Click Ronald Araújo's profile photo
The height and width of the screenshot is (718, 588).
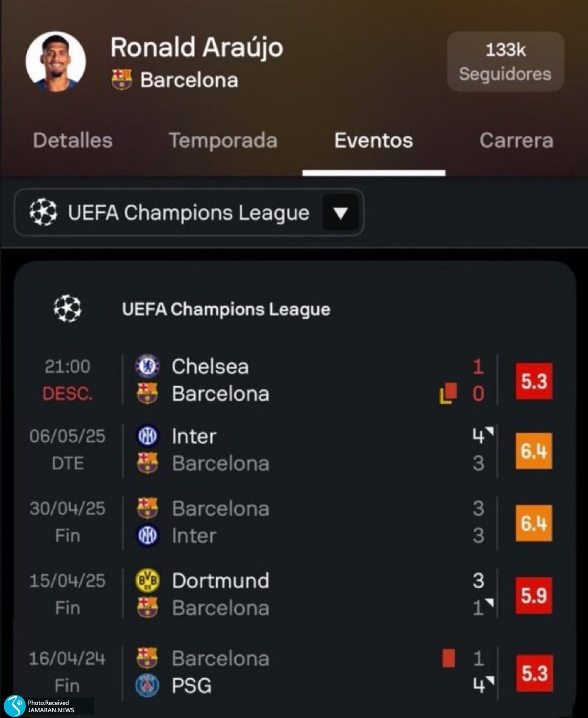[55, 62]
